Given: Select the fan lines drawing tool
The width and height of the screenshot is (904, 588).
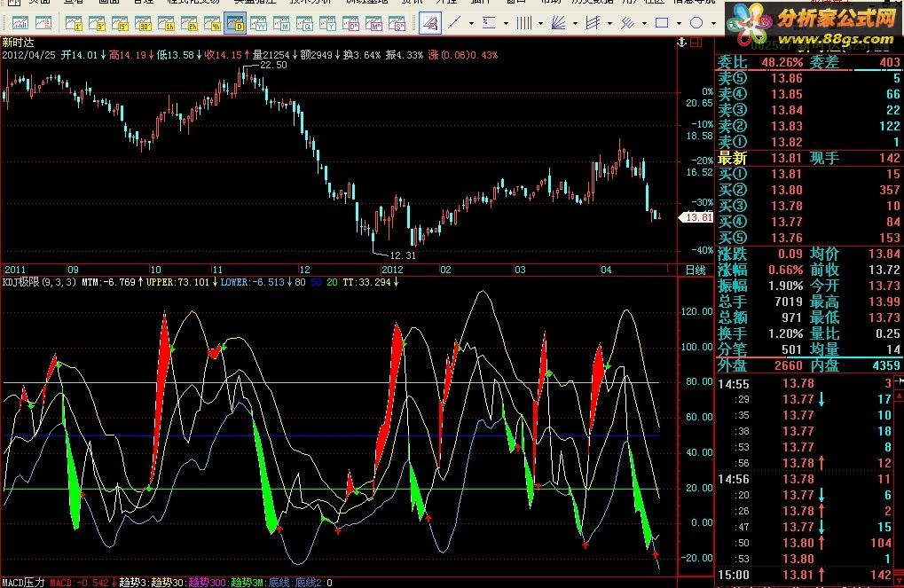Looking at the screenshot, I should 558,23.
